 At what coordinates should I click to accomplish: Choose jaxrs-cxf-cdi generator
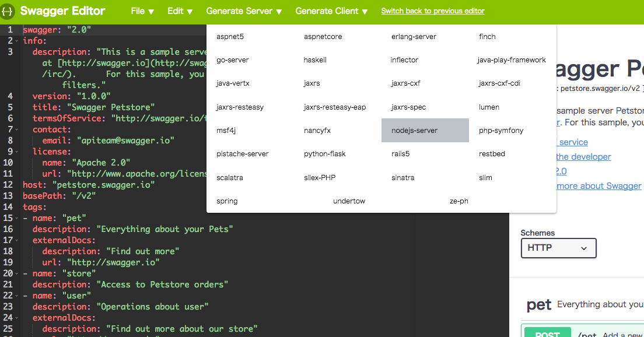pyautogui.click(x=499, y=83)
